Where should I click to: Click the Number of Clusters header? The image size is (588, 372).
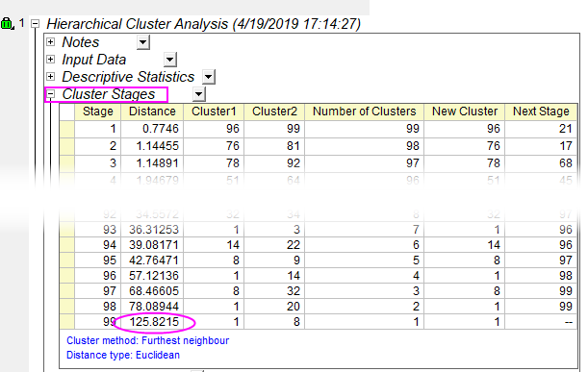pos(365,112)
